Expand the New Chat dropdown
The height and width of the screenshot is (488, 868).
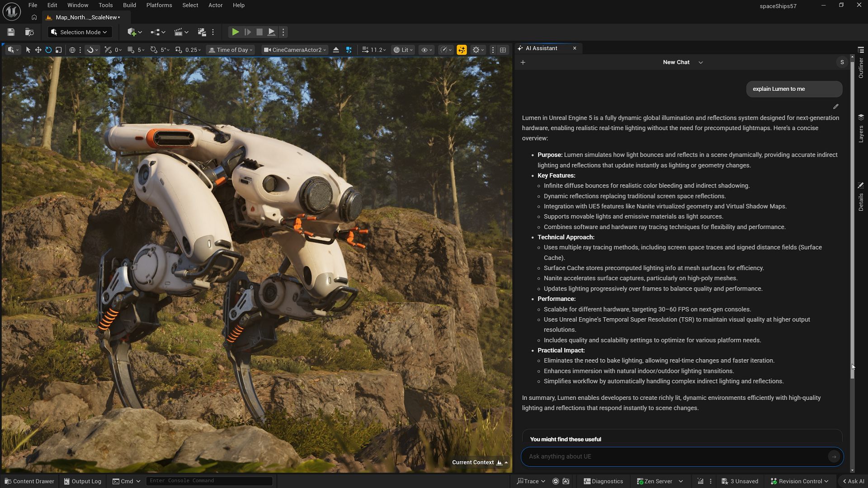(x=700, y=62)
